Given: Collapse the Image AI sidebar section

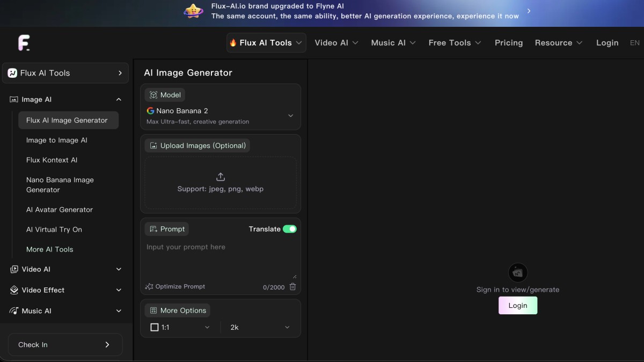Looking at the screenshot, I should [x=119, y=99].
